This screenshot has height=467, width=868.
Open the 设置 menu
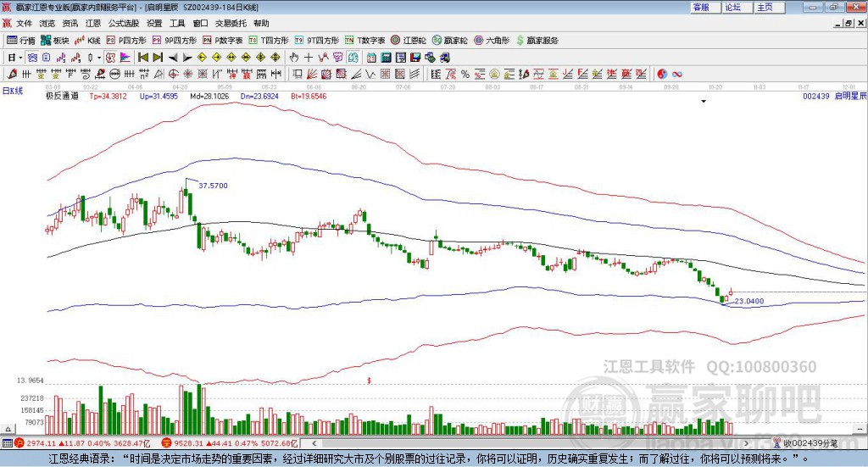pyautogui.click(x=154, y=23)
